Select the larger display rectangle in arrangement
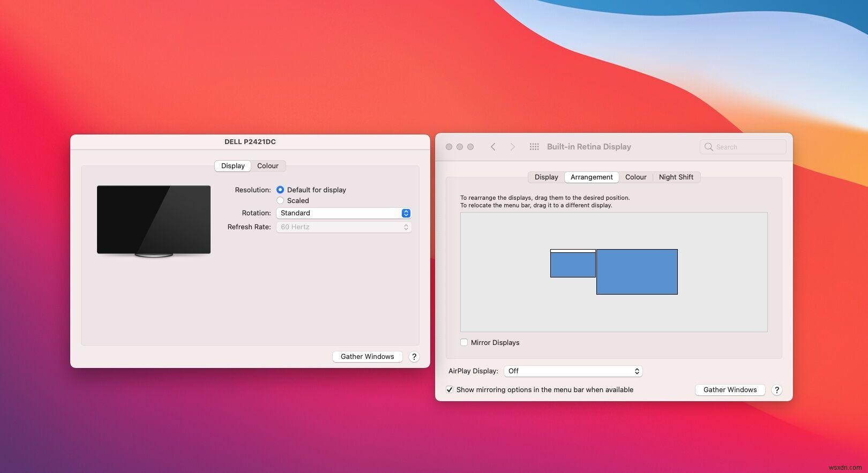 coord(637,272)
